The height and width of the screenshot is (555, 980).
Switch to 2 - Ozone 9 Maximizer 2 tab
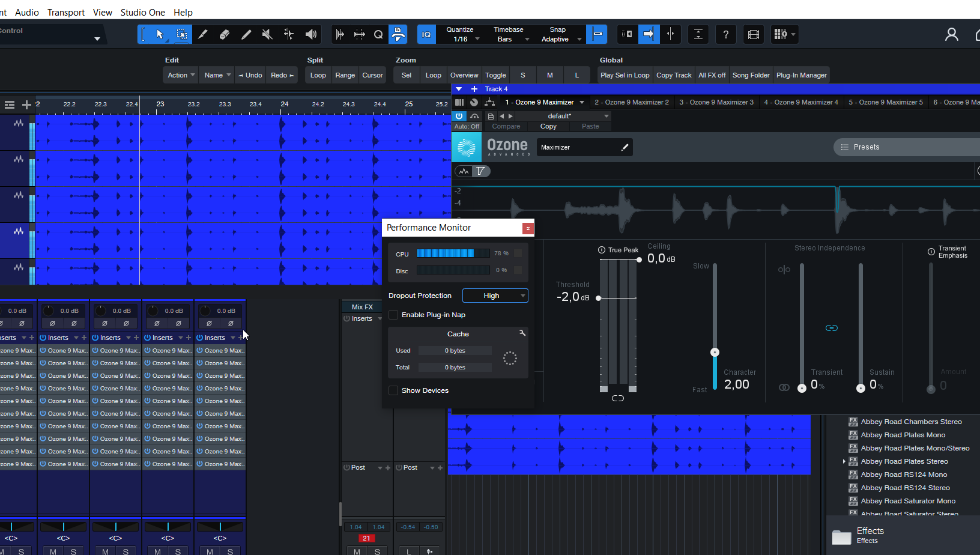(x=632, y=102)
